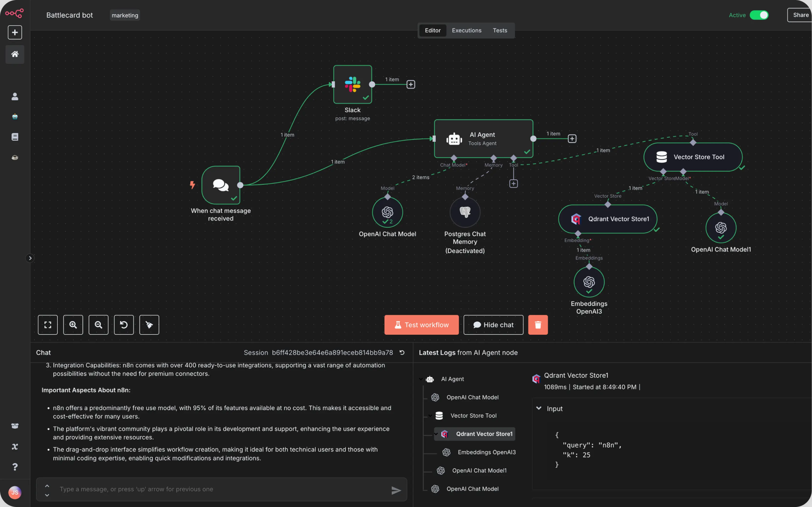The image size is (812, 507).
Task: Click the reset zoom icon
Action: (x=124, y=325)
